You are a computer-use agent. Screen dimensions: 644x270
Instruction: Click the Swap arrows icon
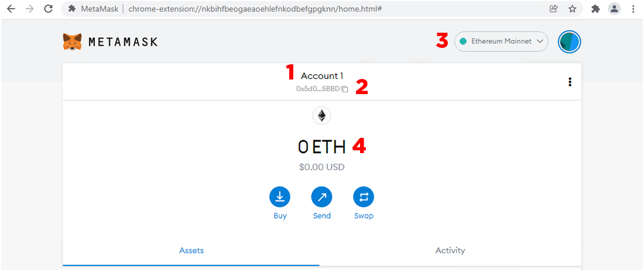coord(364,198)
